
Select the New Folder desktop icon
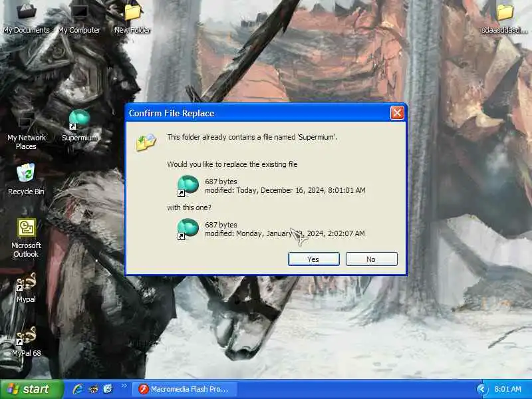point(132,18)
